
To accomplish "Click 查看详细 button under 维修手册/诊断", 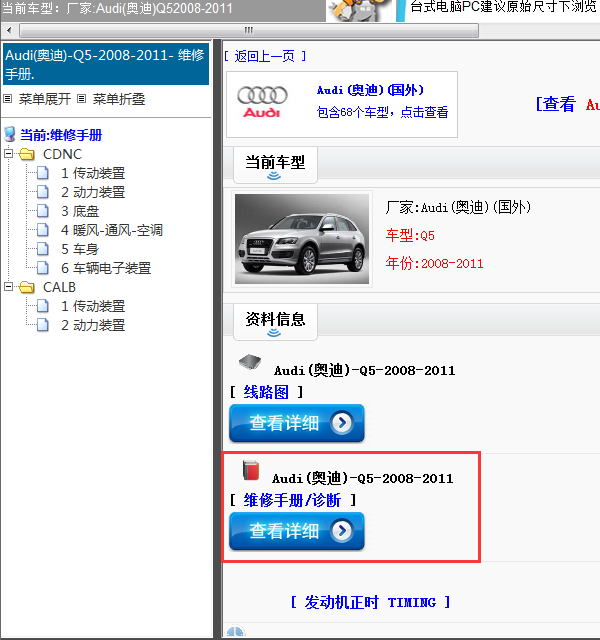I will (297, 531).
